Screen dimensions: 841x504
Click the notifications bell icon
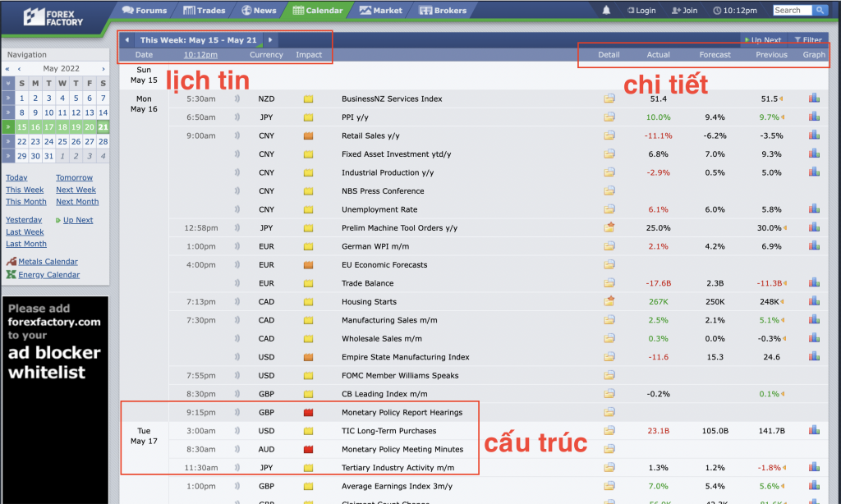tap(606, 10)
